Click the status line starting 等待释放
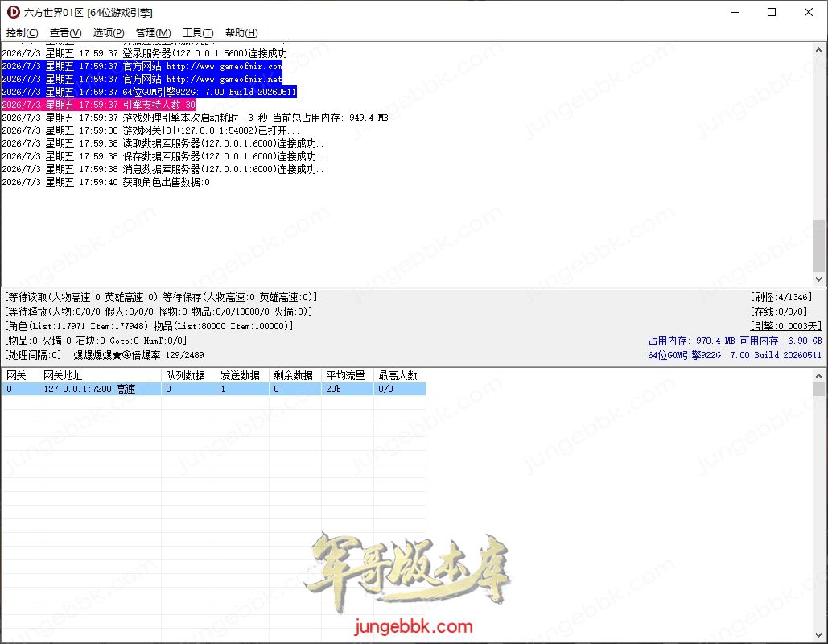 coord(159,312)
